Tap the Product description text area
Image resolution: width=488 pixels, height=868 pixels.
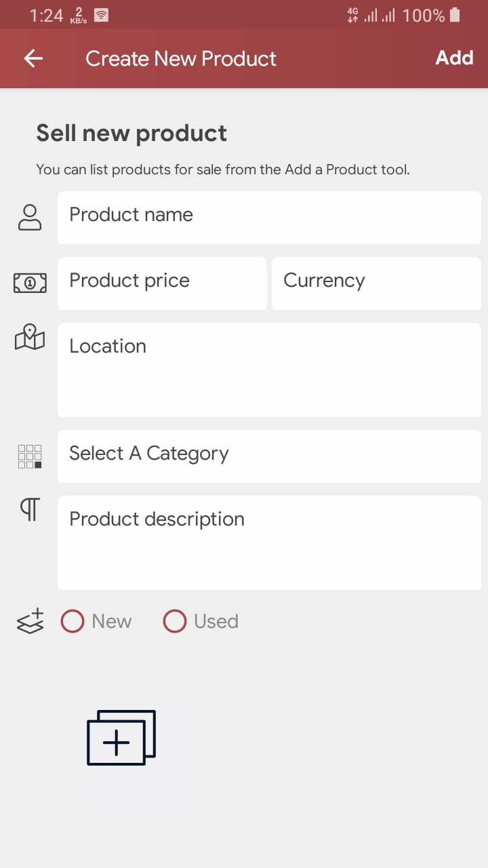(x=269, y=542)
